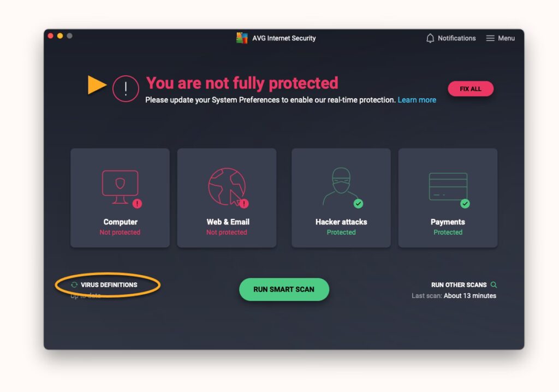Open the hamburger Menu icon
Image resolution: width=559 pixels, height=392 pixels.
pyautogui.click(x=490, y=38)
